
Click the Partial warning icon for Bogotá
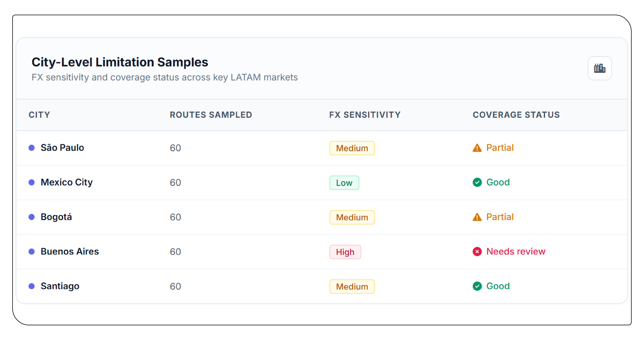click(x=477, y=217)
